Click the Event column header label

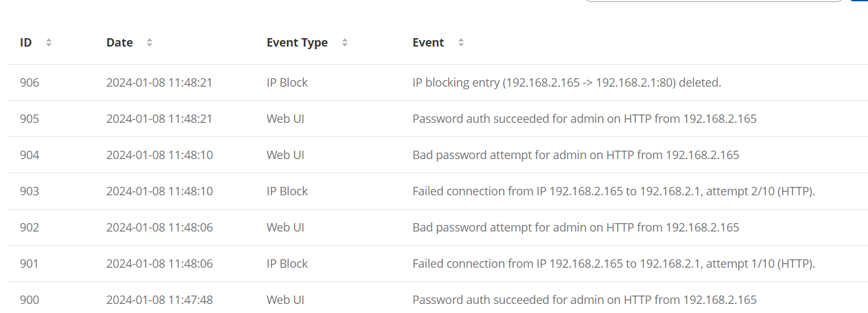(x=428, y=43)
